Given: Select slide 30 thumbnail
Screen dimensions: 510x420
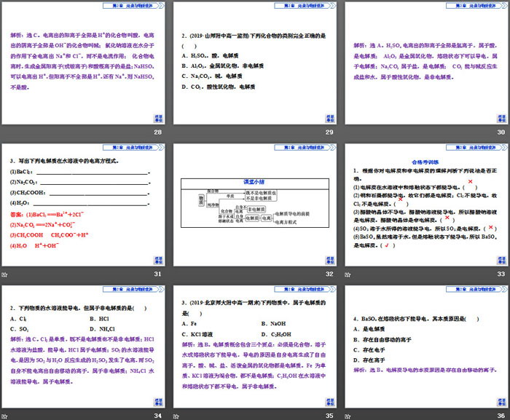Looking at the screenshot, I should (426, 63).
